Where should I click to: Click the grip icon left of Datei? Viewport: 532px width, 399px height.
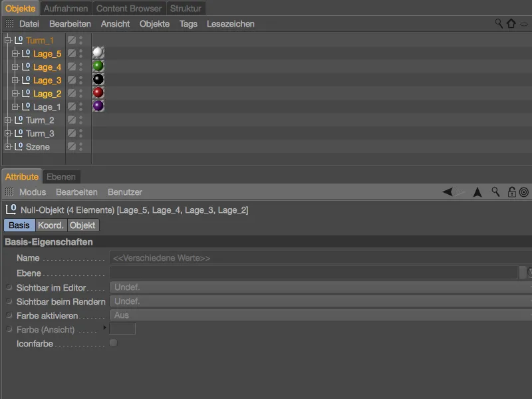(x=9, y=23)
